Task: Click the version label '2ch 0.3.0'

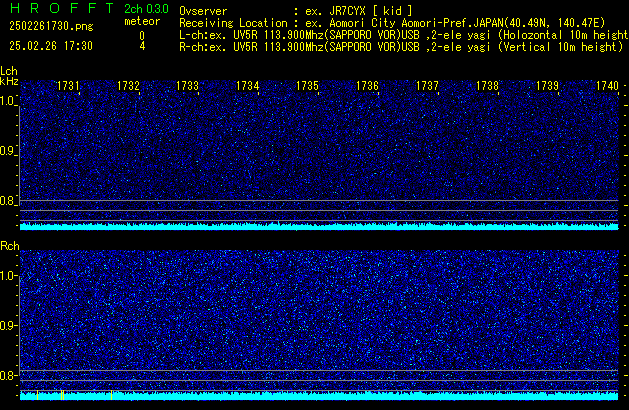Action: pyautogui.click(x=146, y=9)
